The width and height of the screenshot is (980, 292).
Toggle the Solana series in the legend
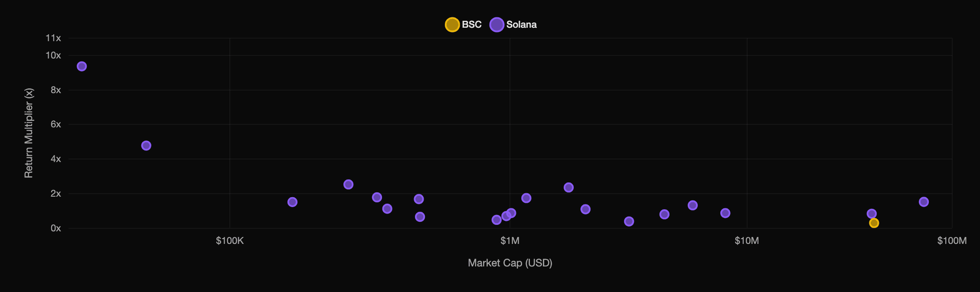pyautogui.click(x=513, y=25)
